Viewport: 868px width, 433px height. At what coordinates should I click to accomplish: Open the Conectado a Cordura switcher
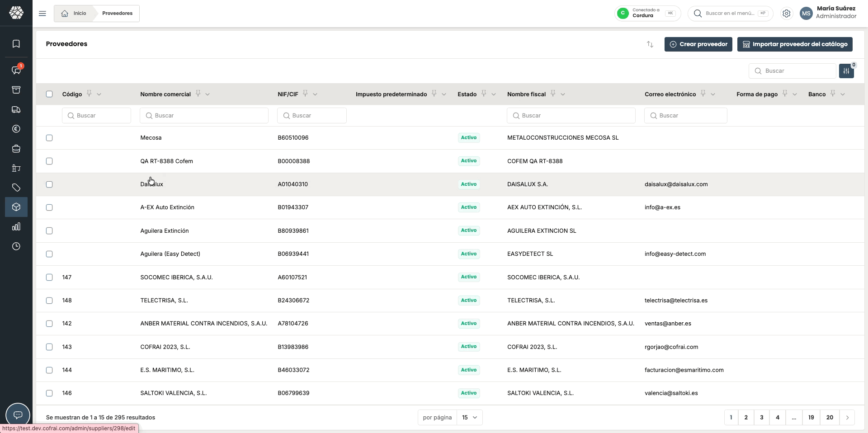tap(647, 14)
